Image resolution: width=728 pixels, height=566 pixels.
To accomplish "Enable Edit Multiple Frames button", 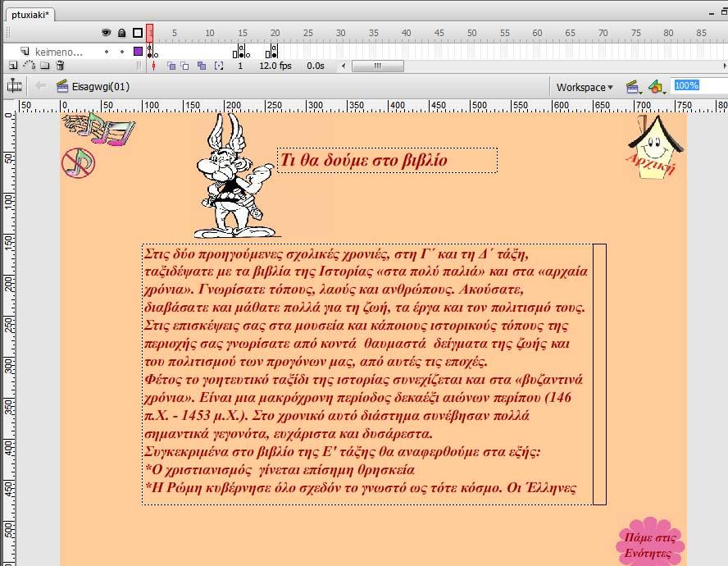I will coord(201,66).
